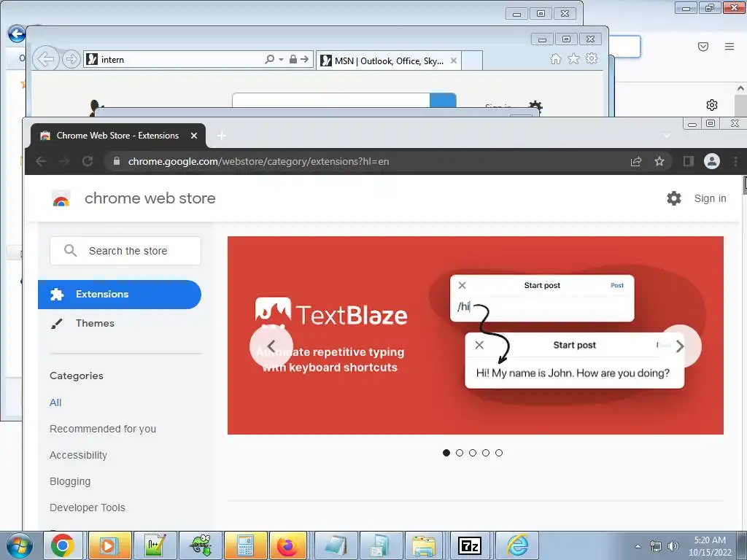Select Themes in the sidebar

click(95, 323)
